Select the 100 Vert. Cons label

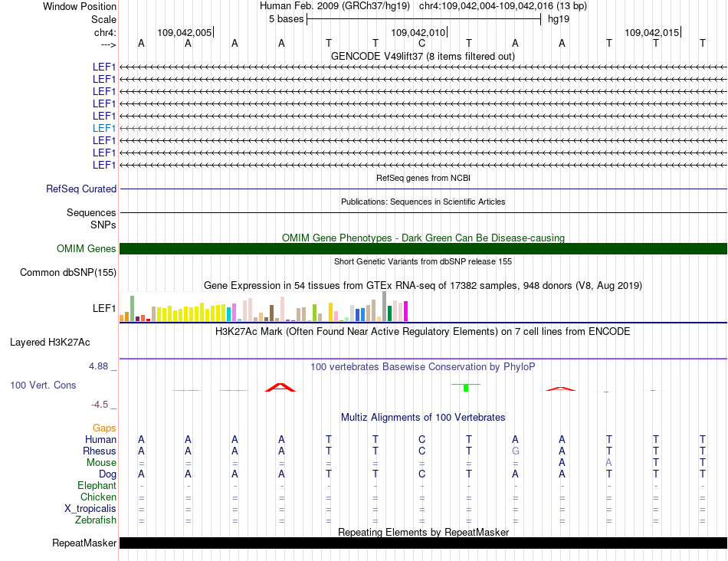[43, 385]
